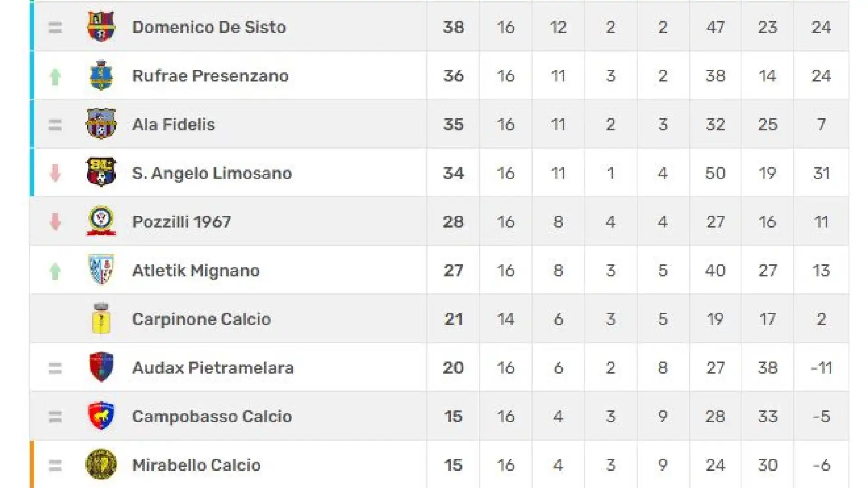Click the S. Angelo Limosano team crest
Screen dimensions: 868x488
[101, 172]
